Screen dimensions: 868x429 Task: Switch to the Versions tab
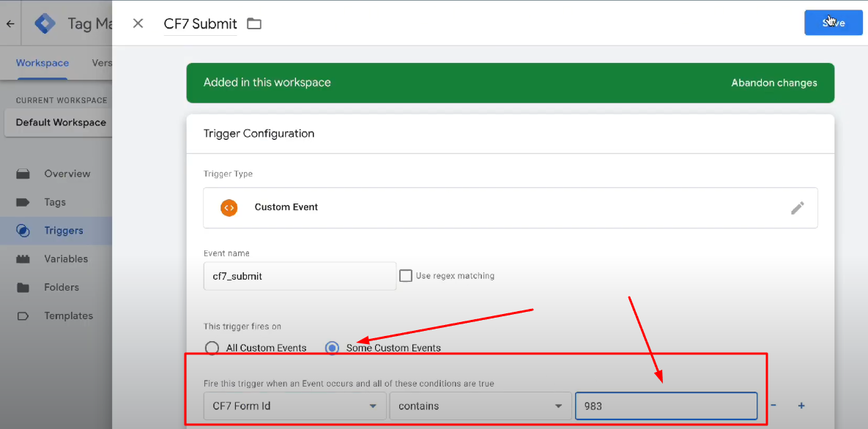(103, 63)
